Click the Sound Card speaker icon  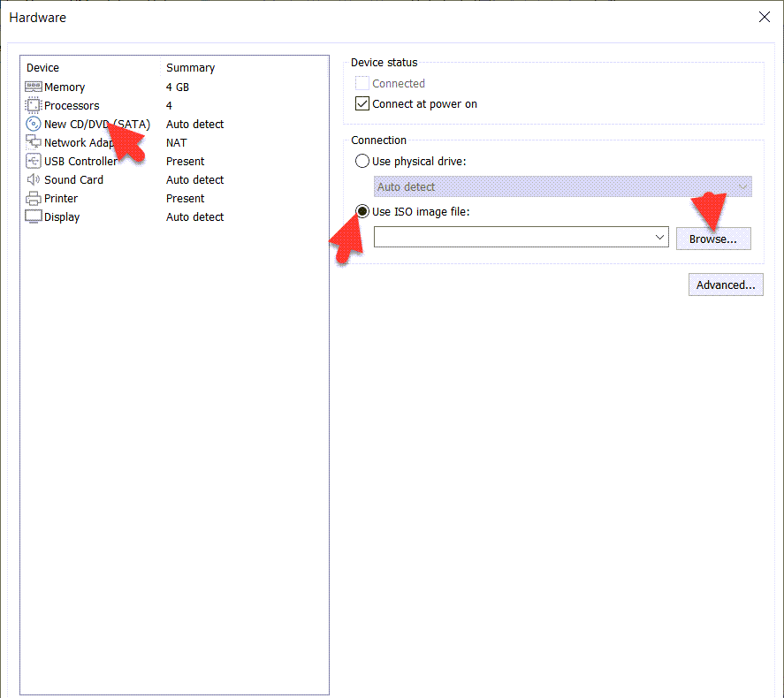(x=34, y=179)
